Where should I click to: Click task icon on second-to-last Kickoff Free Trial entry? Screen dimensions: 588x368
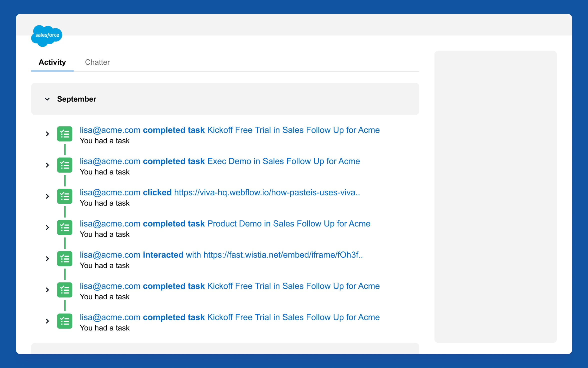pyautogui.click(x=65, y=290)
